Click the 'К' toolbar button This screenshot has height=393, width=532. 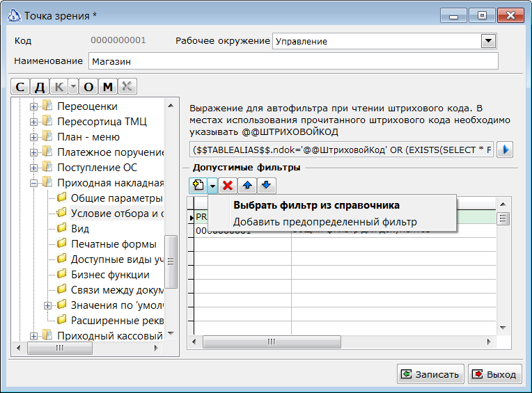coord(59,87)
